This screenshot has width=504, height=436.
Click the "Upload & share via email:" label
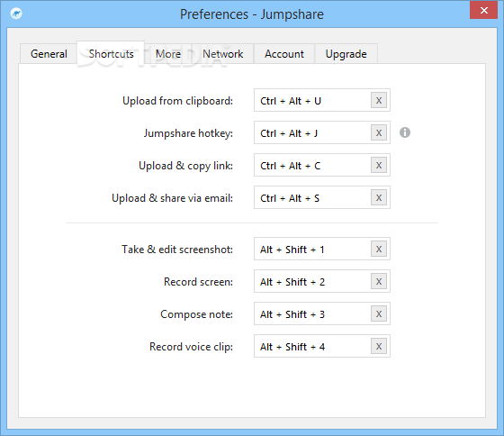tap(172, 198)
